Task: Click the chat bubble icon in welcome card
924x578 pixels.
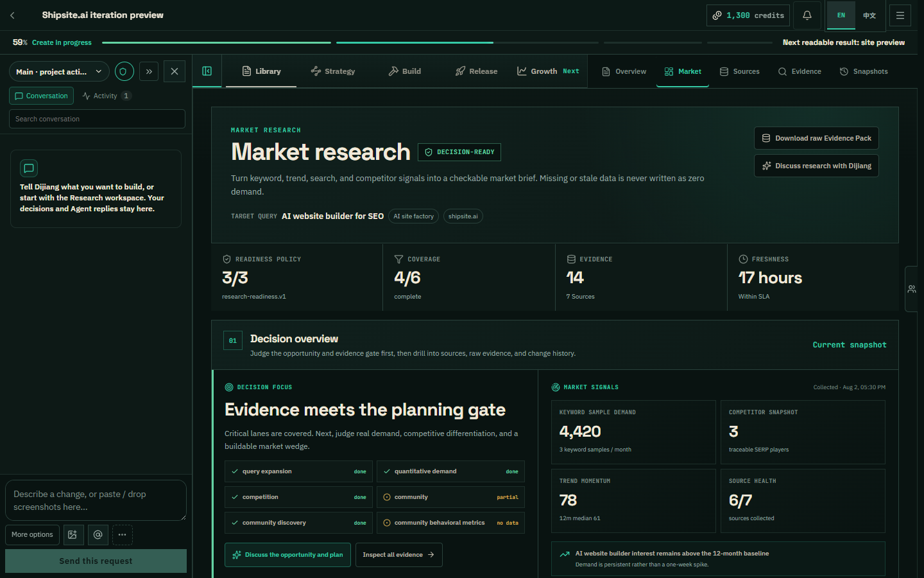Action: [x=29, y=168]
